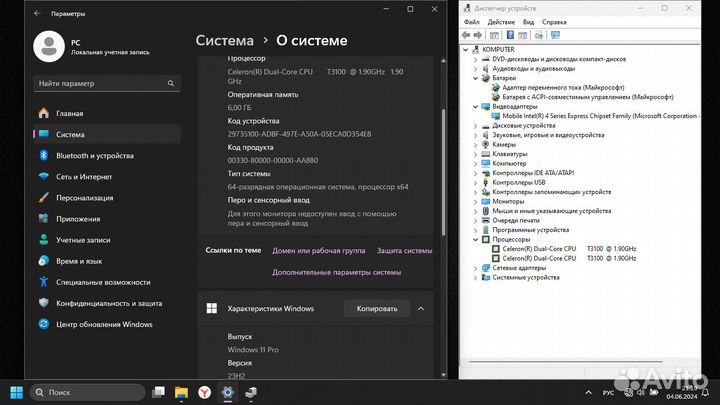720x405 pixels.
Task: Open Дополнительные параметры системы link
Action: [x=336, y=272]
